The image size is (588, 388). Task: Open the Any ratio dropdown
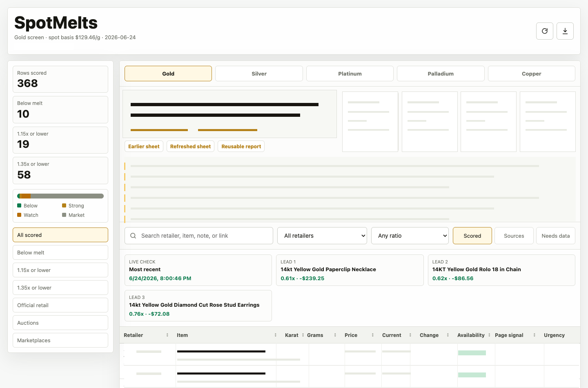tap(410, 236)
